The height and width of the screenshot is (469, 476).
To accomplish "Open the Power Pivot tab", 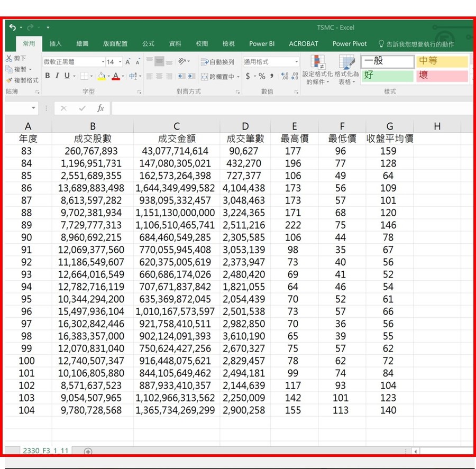I will pos(349,44).
